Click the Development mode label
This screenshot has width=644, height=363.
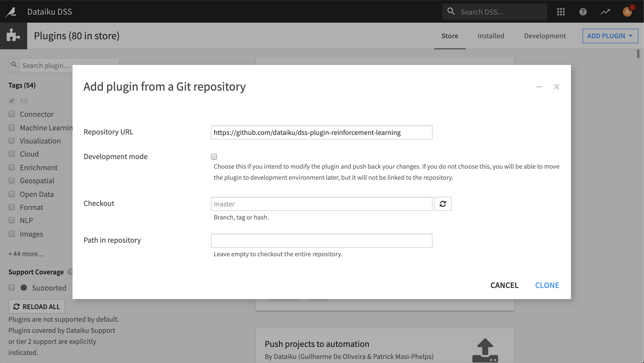tap(116, 157)
